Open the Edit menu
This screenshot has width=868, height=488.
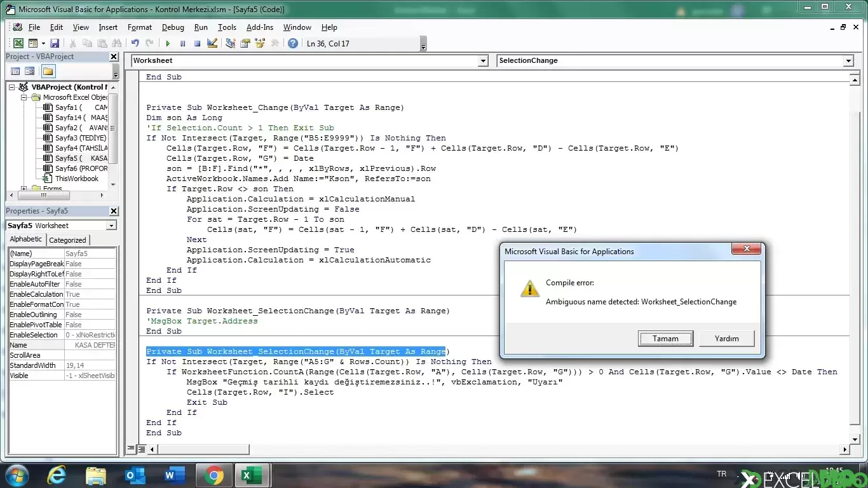[x=57, y=27]
